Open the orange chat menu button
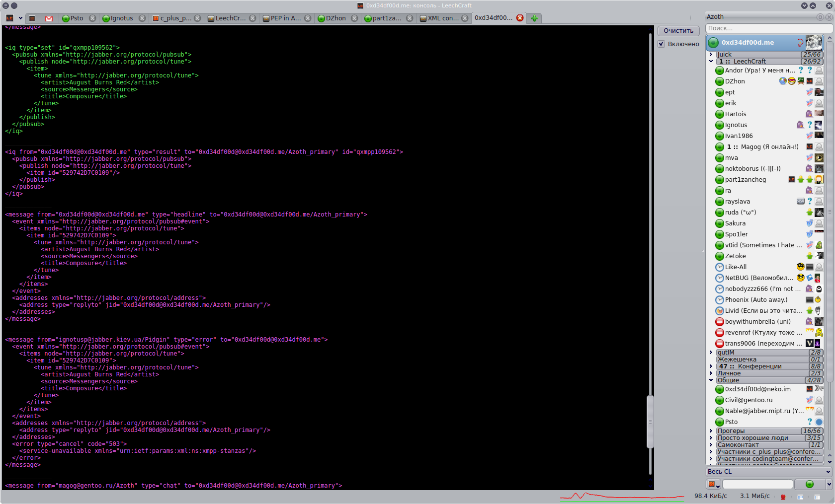Screen dimensions: 835x504 pos(713,484)
